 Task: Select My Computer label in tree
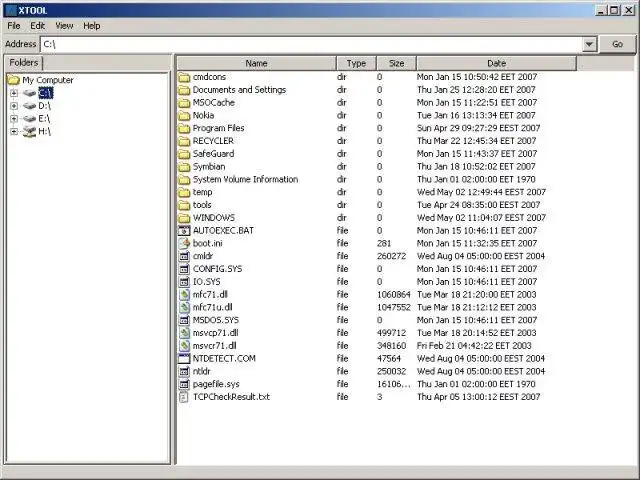(x=48, y=80)
